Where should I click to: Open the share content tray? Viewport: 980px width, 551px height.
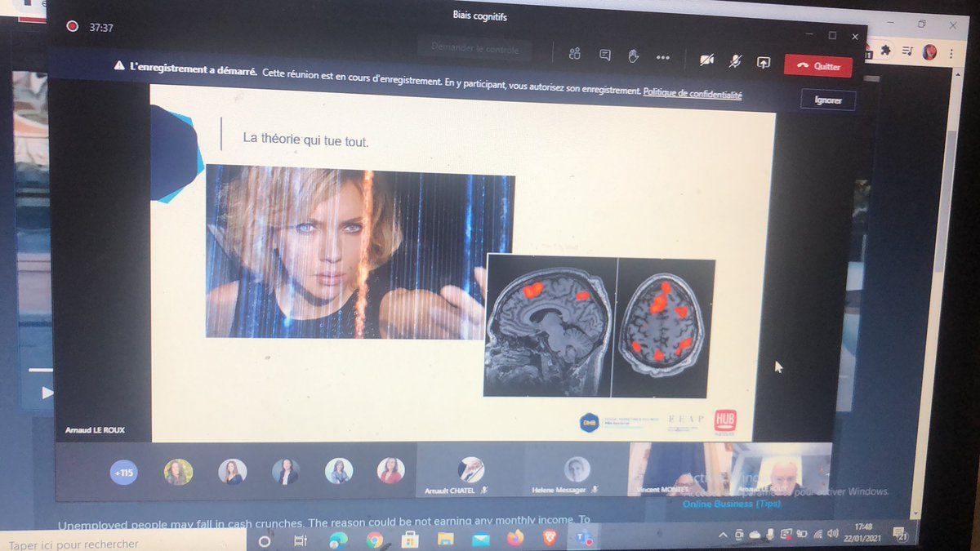(x=764, y=62)
